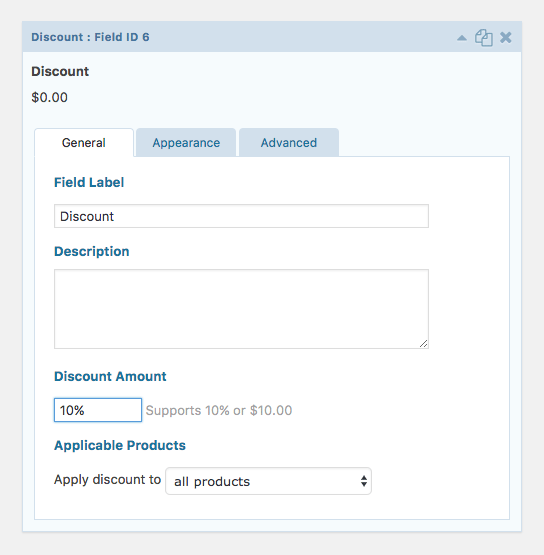Screen dimensions: 544x555
Task: Click the $0.00 preview amount
Action: pyautogui.click(x=49, y=97)
